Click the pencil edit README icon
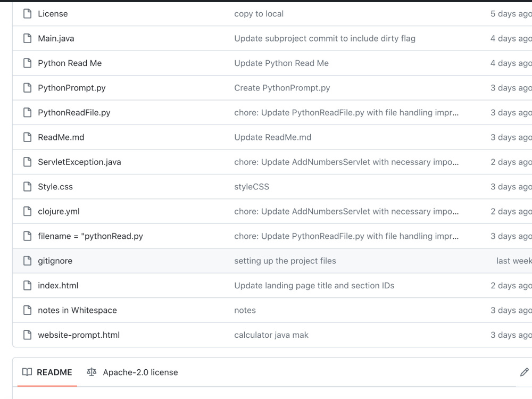The image size is (532, 399). 524,372
